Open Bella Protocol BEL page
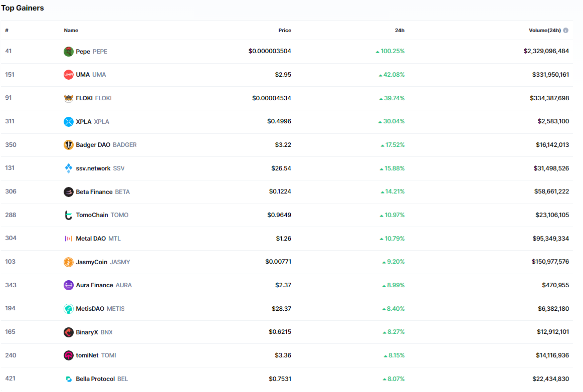The height and width of the screenshot is (392, 583). coord(95,379)
